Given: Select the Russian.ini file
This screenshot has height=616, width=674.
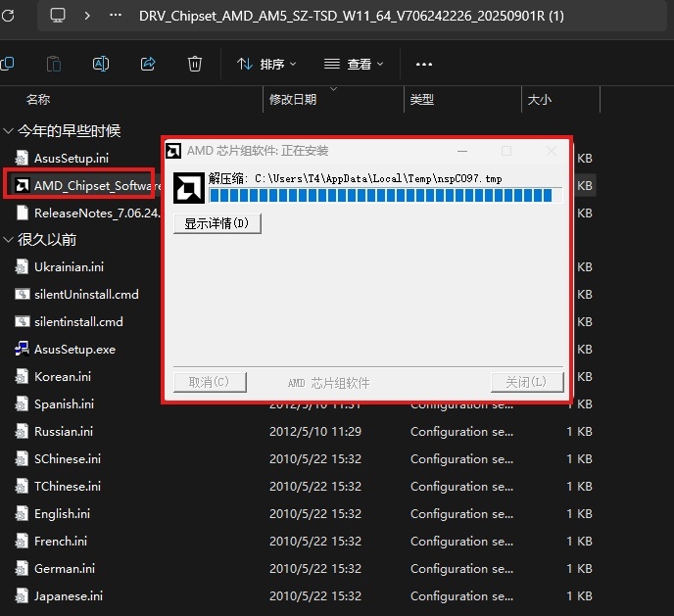Looking at the screenshot, I should [x=64, y=431].
